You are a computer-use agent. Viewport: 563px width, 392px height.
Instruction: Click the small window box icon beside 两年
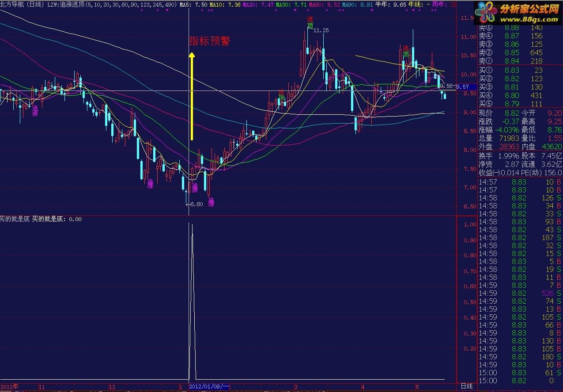pyautogui.click(x=453, y=4)
